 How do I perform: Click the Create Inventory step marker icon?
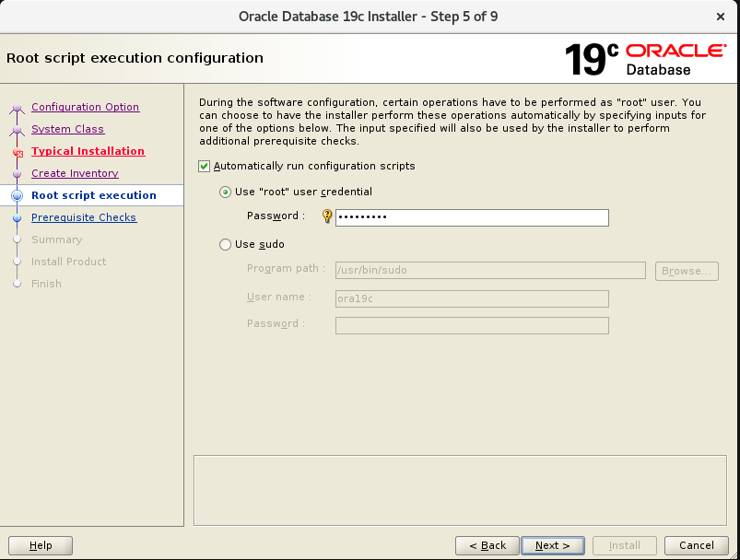17,174
